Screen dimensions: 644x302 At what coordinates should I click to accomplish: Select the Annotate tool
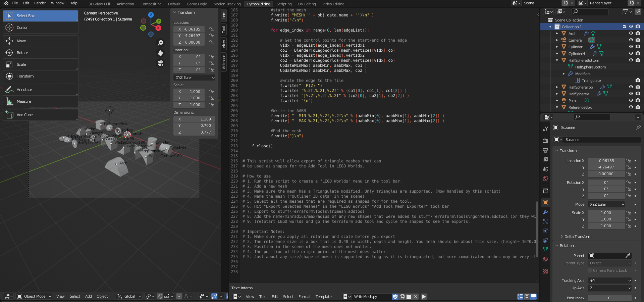41,90
